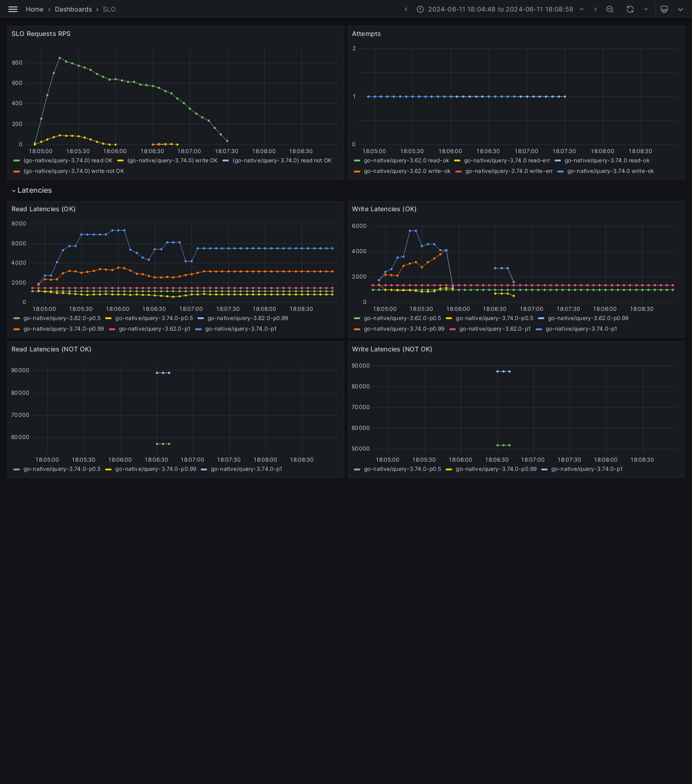The width and height of the screenshot is (692, 784).
Task: Select 3.74.0-p1 legend in Write Latencies (NOT OK)
Action: (x=587, y=469)
